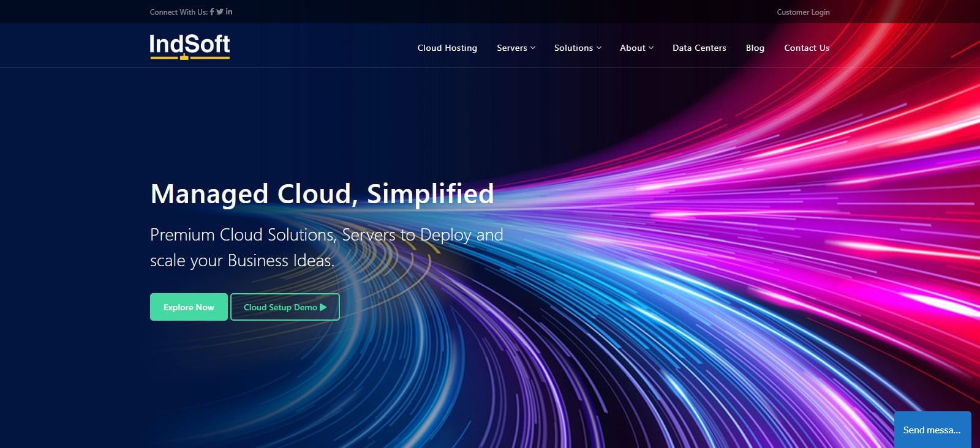This screenshot has height=448, width=980.
Task: Expand the Solutions dropdown menu
Action: (x=578, y=48)
